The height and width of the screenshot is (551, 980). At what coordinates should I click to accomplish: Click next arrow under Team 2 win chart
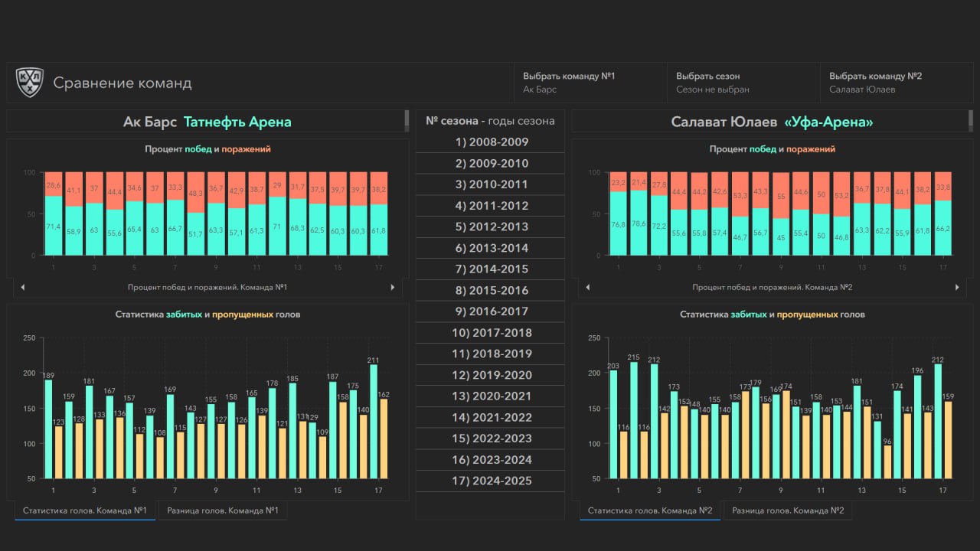(x=957, y=287)
